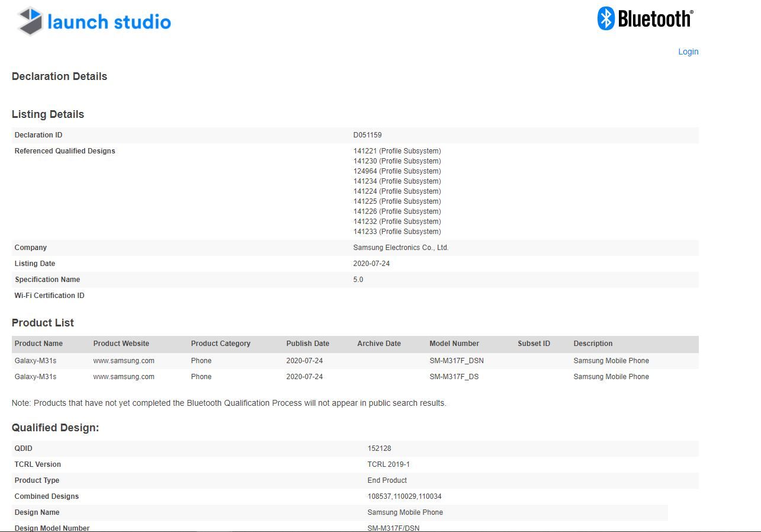The height and width of the screenshot is (532, 761).
Task: Select Galaxy-M31s in SM-M317F_DS row
Action: pyautogui.click(x=36, y=377)
